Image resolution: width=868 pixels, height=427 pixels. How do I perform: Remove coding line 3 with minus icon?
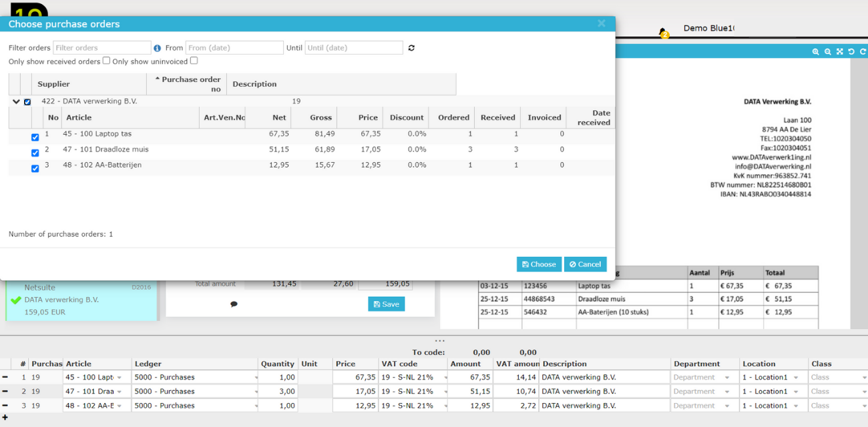(x=5, y=406)
